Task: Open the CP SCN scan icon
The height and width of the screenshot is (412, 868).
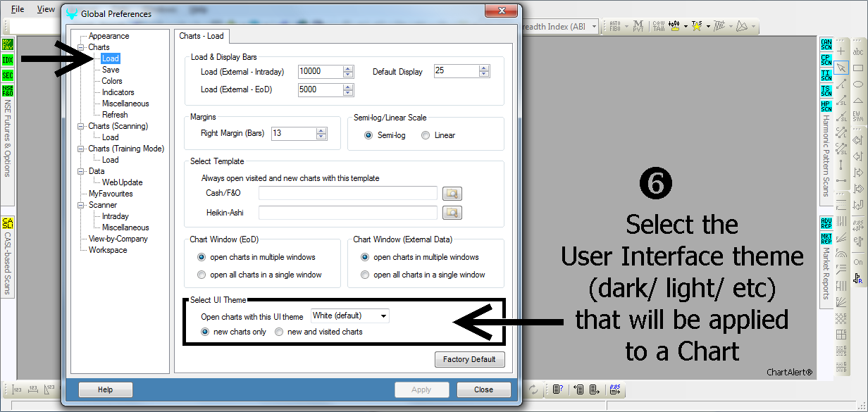Action: [826, 61]
